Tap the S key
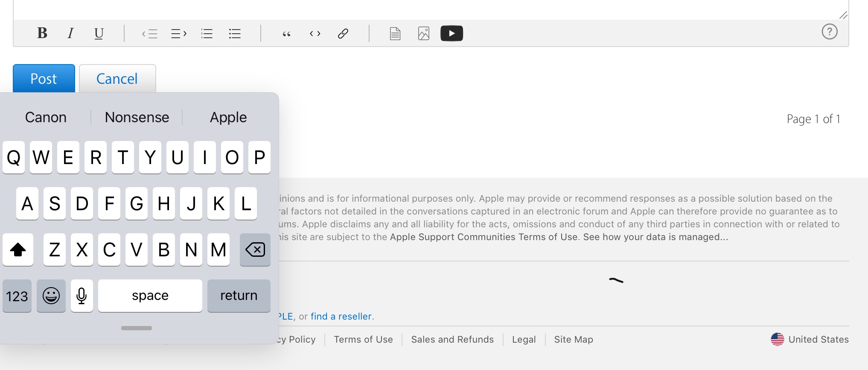868x370 pixels. (55, 203)
